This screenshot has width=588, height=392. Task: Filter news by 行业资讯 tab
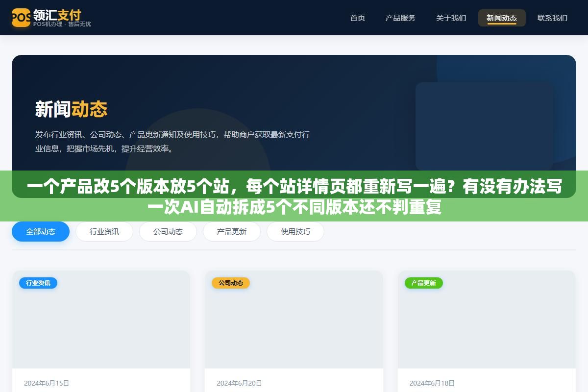[104, 232]
